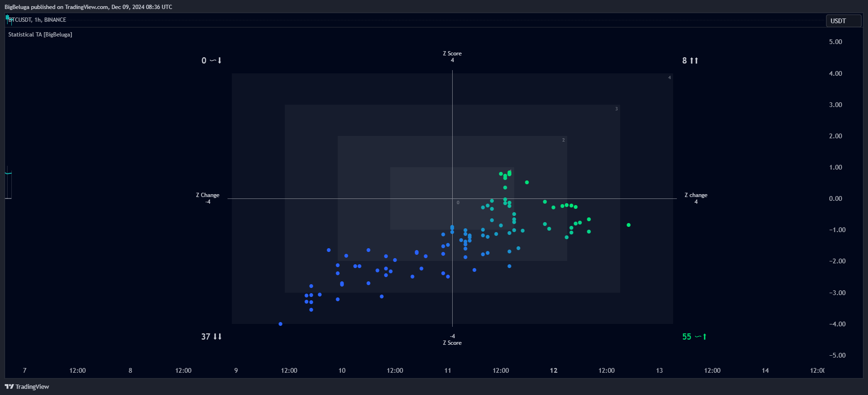The width and height of the screenshot is (868, 395).
Task: Click the top-right quadrant count 8 with up arrows
Action: point(690,61)
